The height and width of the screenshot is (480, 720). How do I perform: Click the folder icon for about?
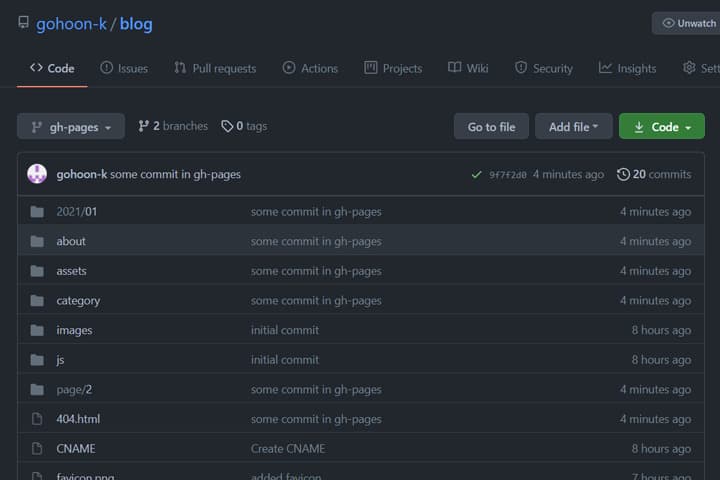[37, 241]
